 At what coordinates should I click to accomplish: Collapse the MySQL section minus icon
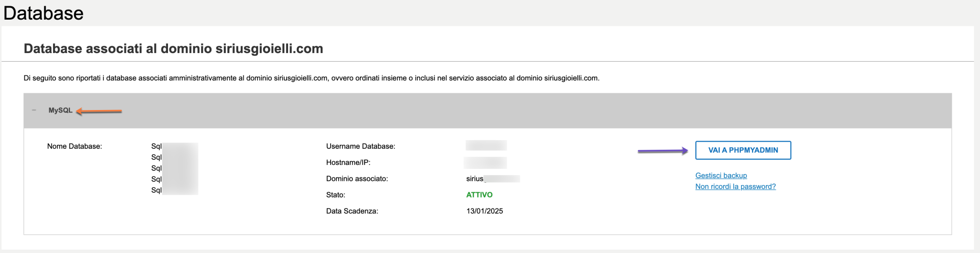[34, 110]
